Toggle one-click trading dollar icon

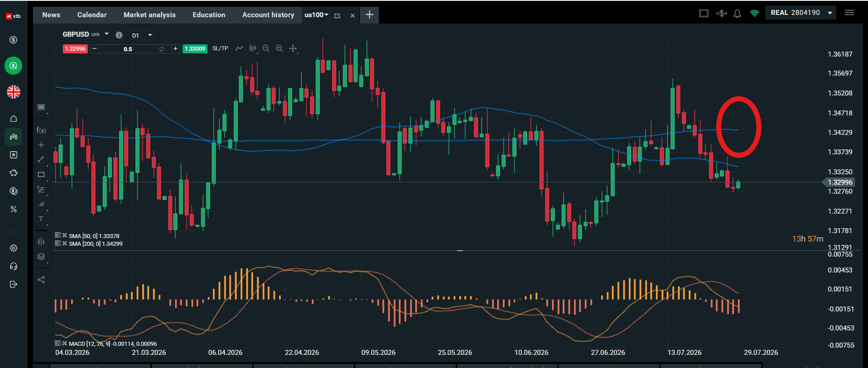click(722, 13)
